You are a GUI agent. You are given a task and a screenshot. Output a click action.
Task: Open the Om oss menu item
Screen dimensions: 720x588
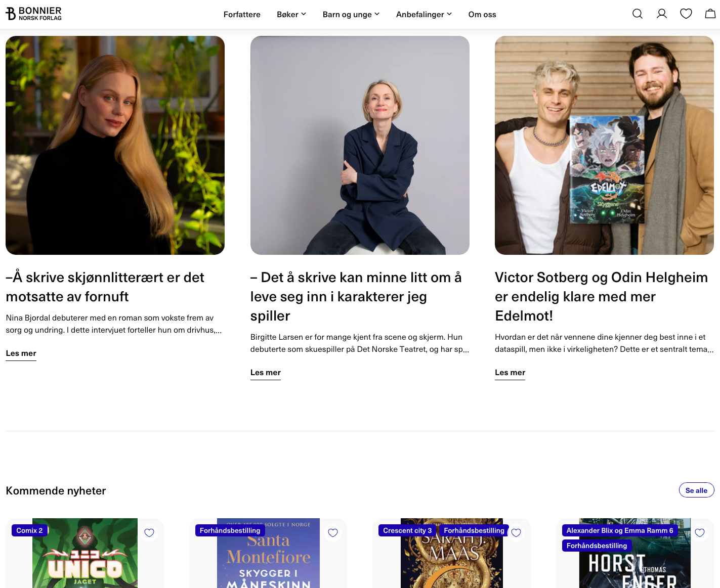click(x=482, y=14)
